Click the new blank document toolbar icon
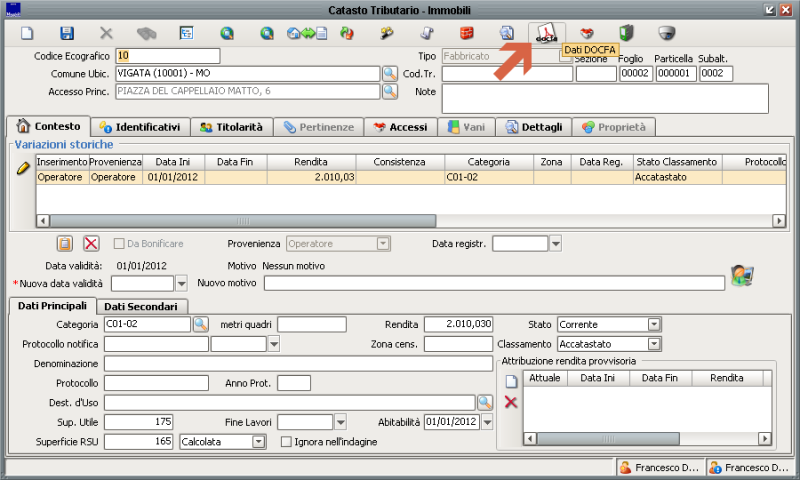The image size is (800, 480). pos(28,33)
